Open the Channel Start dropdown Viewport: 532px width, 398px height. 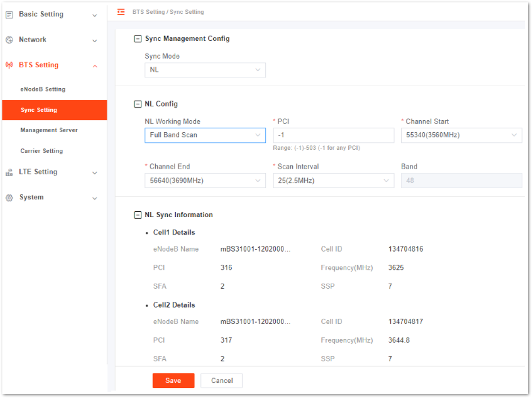point(461,135)
